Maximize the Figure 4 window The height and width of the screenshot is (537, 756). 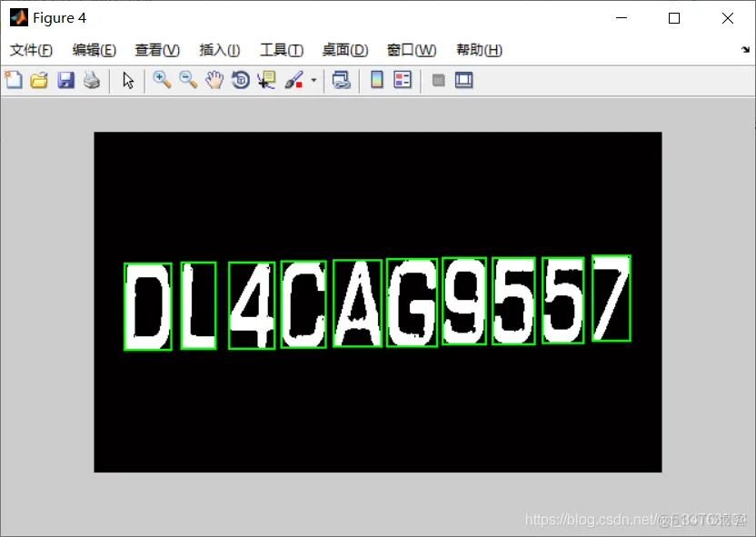click(674, 18)
